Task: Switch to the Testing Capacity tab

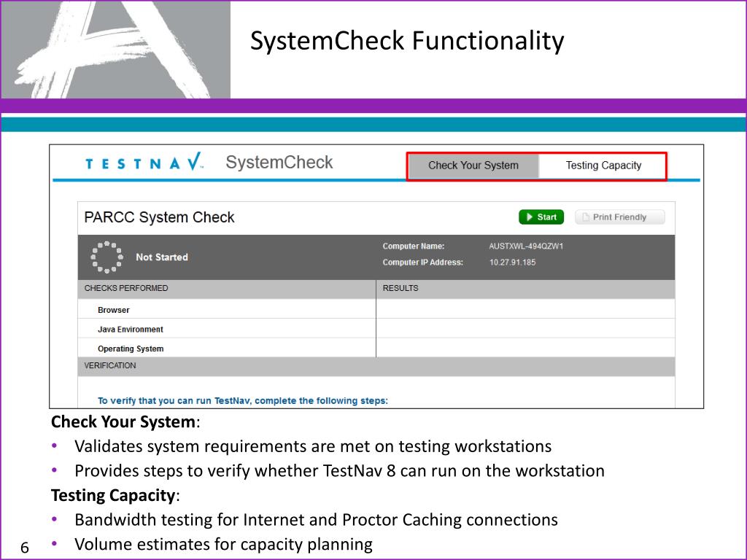Action: 603,166
